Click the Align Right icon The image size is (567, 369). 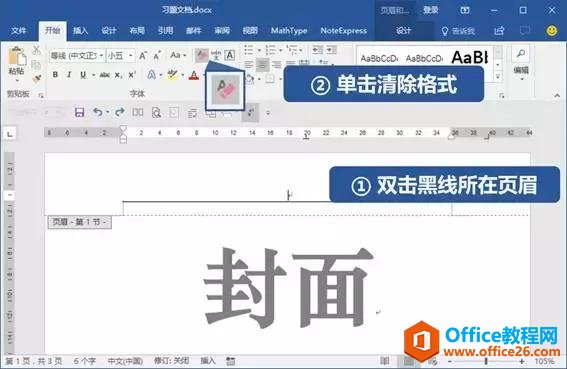277,65
